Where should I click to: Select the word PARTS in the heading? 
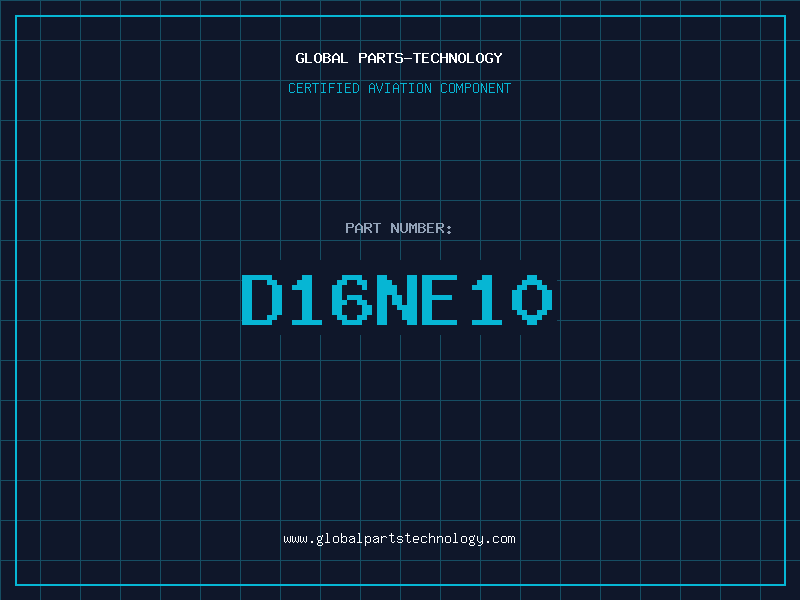(x=381, y=58)
